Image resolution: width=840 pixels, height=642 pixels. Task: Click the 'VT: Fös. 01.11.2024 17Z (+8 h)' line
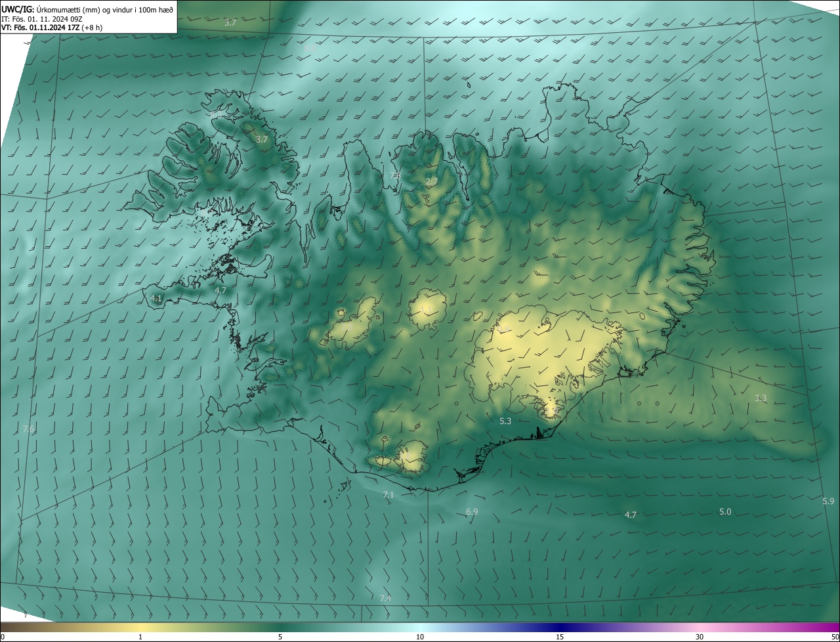pyautogui.click(x=52, y=28)
